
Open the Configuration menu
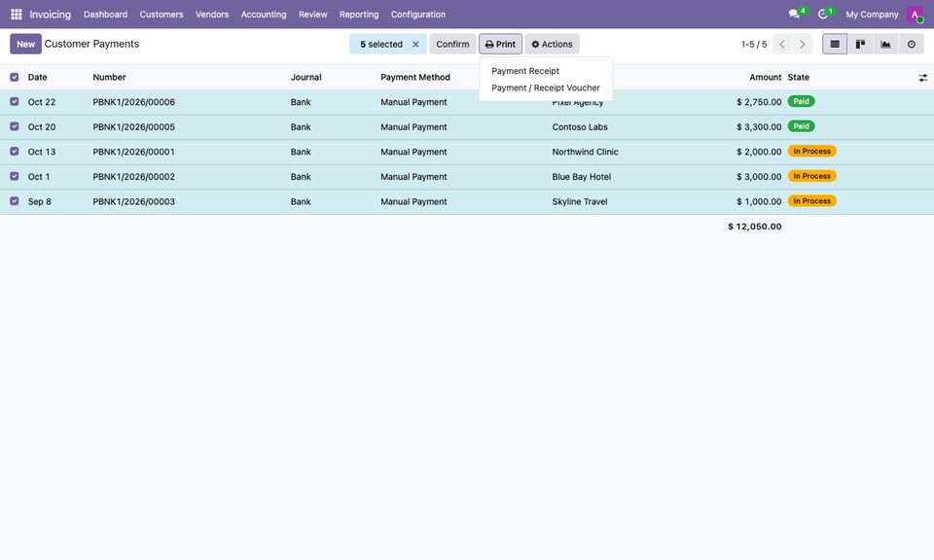point(418,15)
